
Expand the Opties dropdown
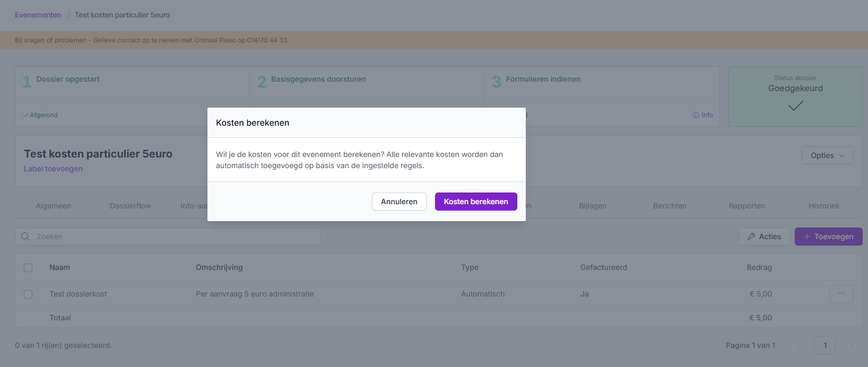point(827,155)
